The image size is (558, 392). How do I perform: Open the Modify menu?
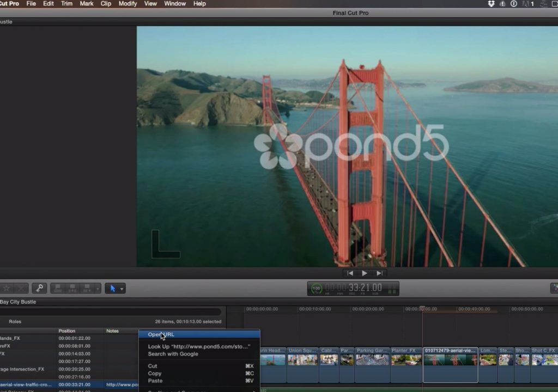(128, 4)
